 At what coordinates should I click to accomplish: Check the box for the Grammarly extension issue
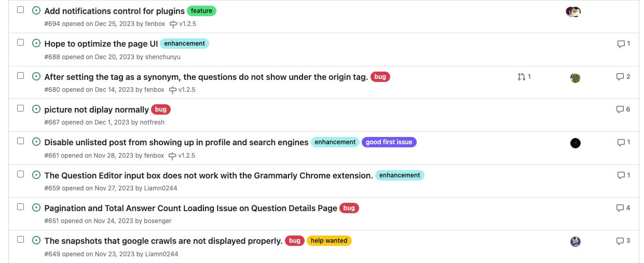point(21,174)
